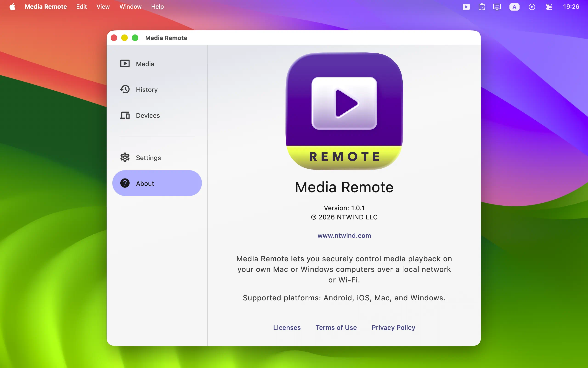588x368 pixels.
Task: Click the Media Remote menu bar status icon
Action: pos(466,7)
